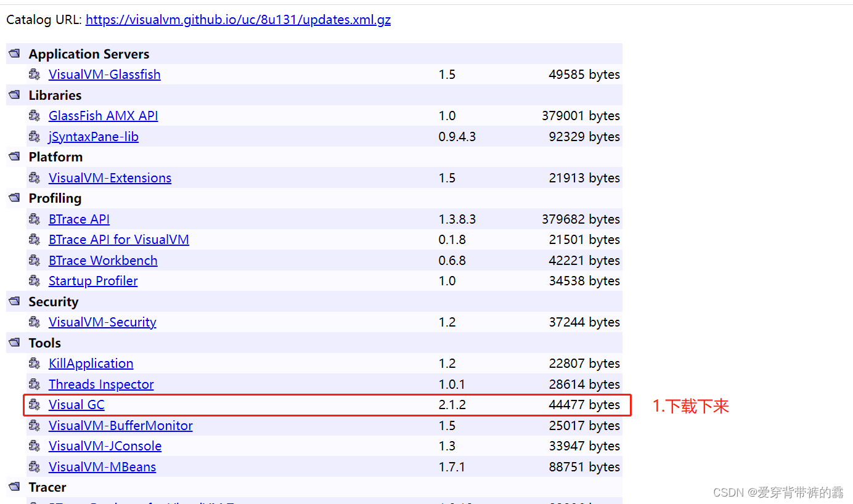Click the plugin icon beside VisualVM-Extensions

tap(35, 178)
